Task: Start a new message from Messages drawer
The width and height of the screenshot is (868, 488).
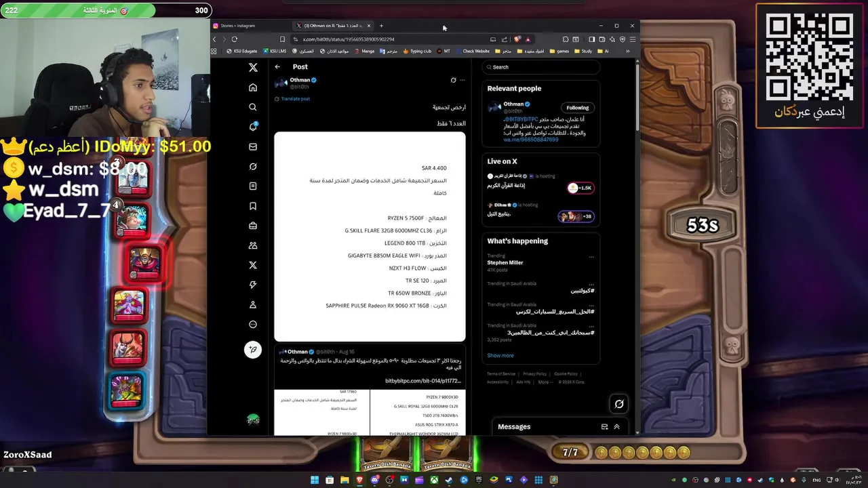Action: pos(604,427)
